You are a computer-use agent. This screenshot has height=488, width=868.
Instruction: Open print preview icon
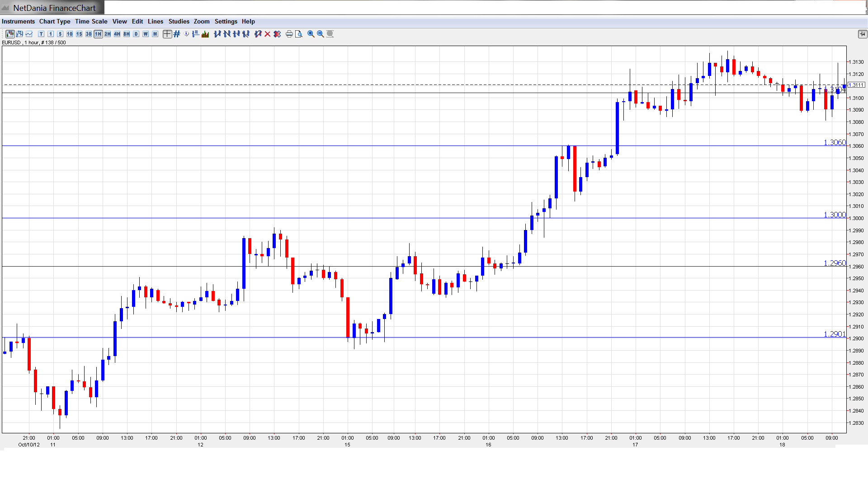tap(299, 34)
